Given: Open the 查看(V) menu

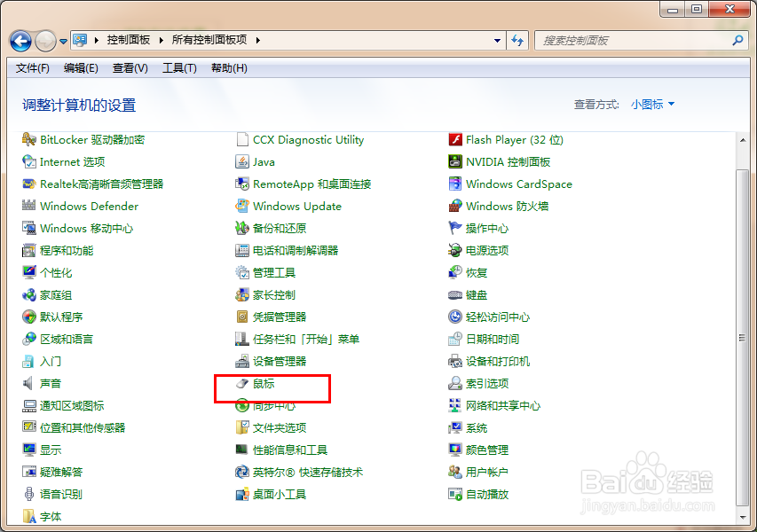Looking at the screenshot, I should point(130,68).
